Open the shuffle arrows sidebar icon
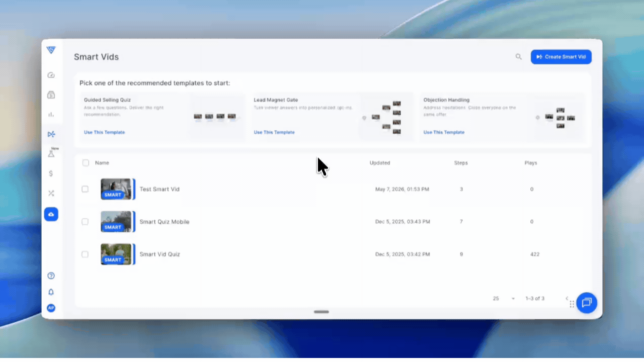 click(x=51, y=193)
